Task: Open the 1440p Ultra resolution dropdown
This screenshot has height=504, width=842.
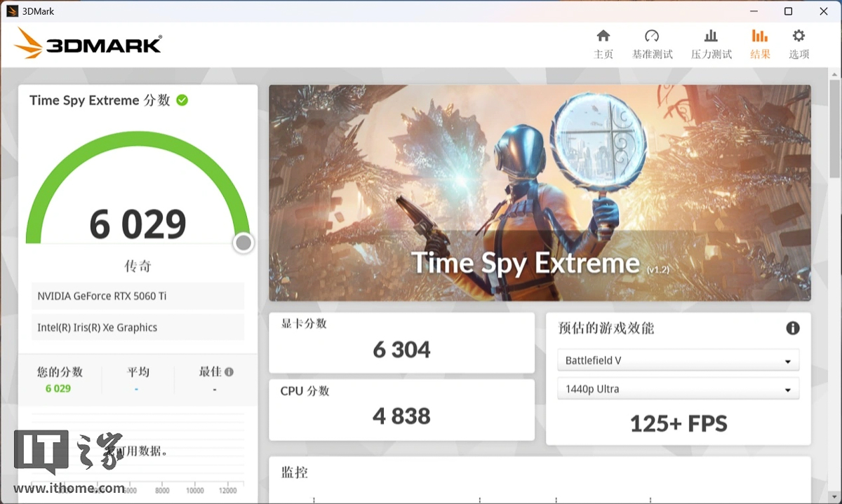Action: tap(678, 388)
